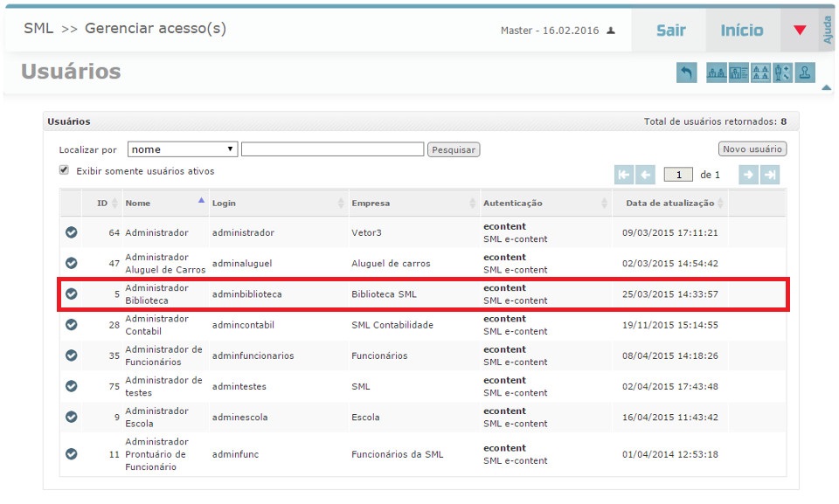Click the Novo usuário button
The height and width of the screenshot is (504, 839).
[x=752, y=149]
